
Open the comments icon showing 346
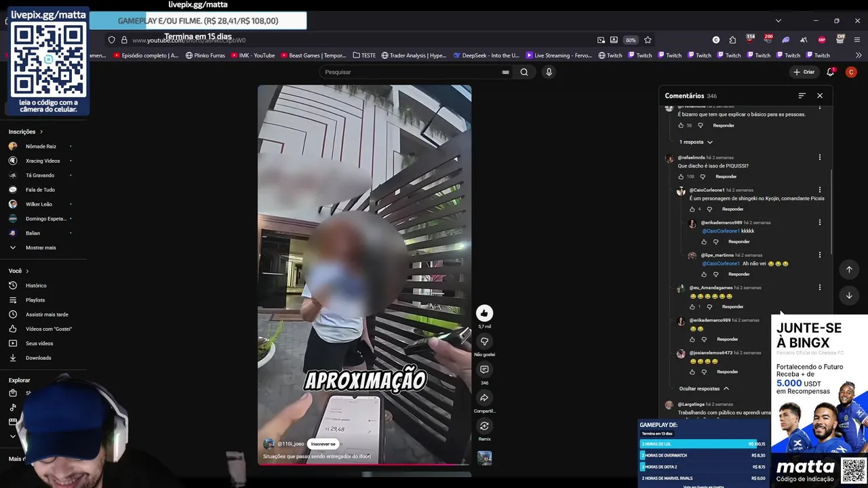(x=484, y=370)
